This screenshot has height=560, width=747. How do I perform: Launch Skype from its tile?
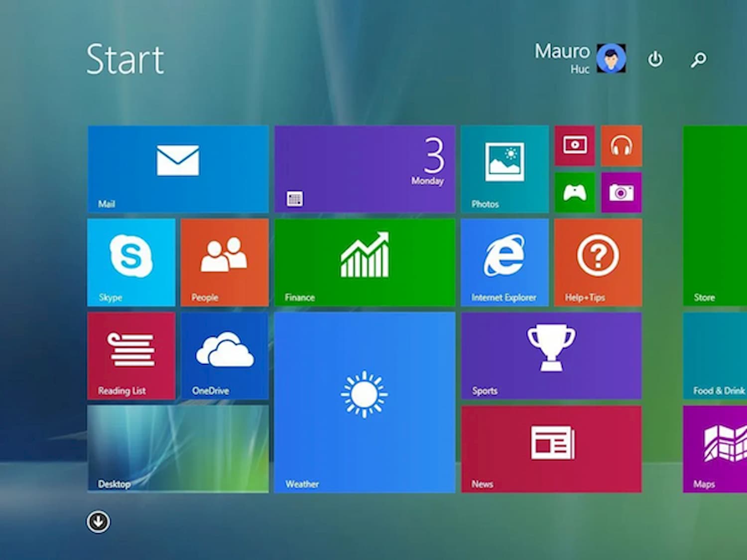click(130, 261)
